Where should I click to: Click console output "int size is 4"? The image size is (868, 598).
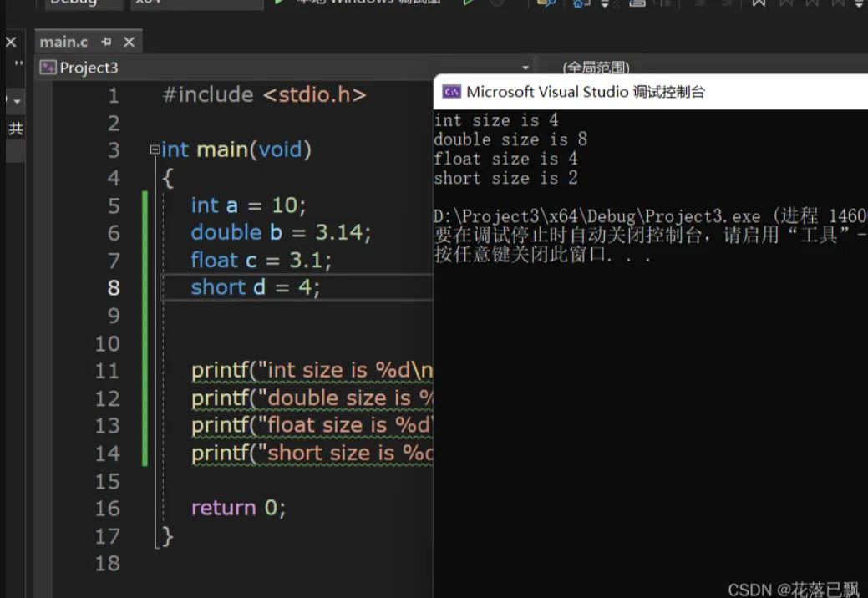point(496,120)
